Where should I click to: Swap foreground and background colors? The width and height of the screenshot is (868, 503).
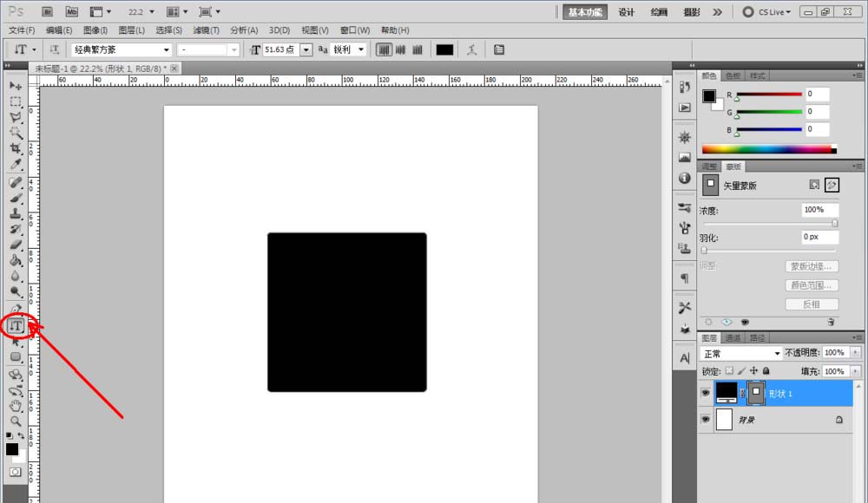coord(21,436)
